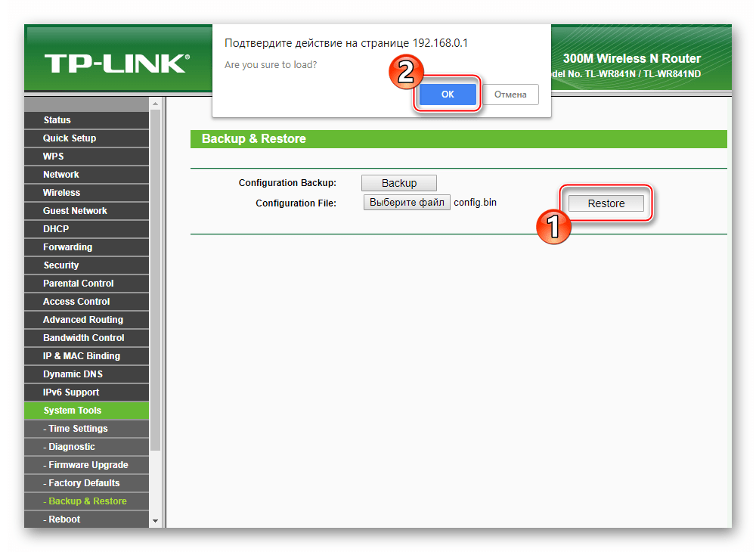
Task: Click the Configuration Backup label
Action: pos(287,183)
